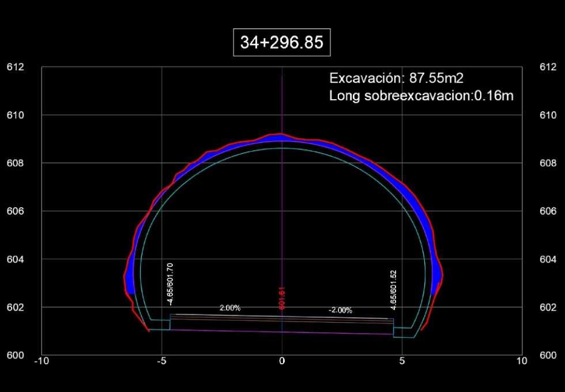Viewport: 565px width, 392px height.
Task: Select the Excavación: 87.55m2 text
Action: [396, 78]
